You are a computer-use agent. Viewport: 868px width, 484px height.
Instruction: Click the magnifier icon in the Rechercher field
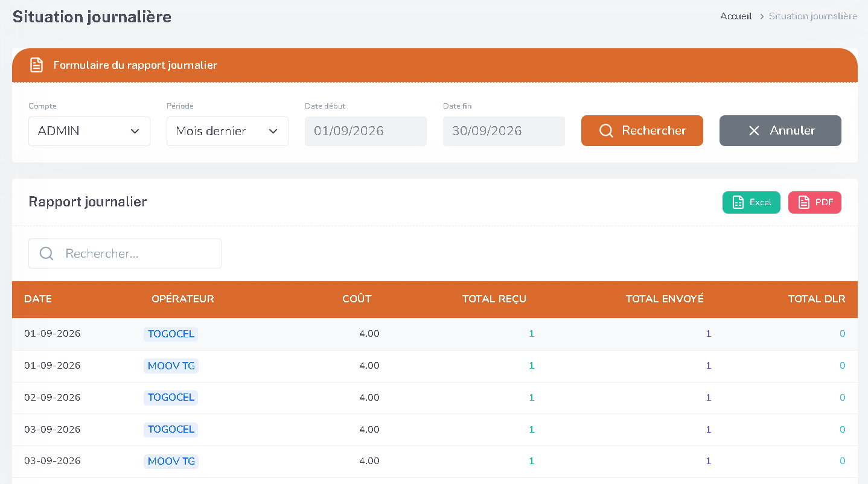pyautogui.click(x=46, y=253)
